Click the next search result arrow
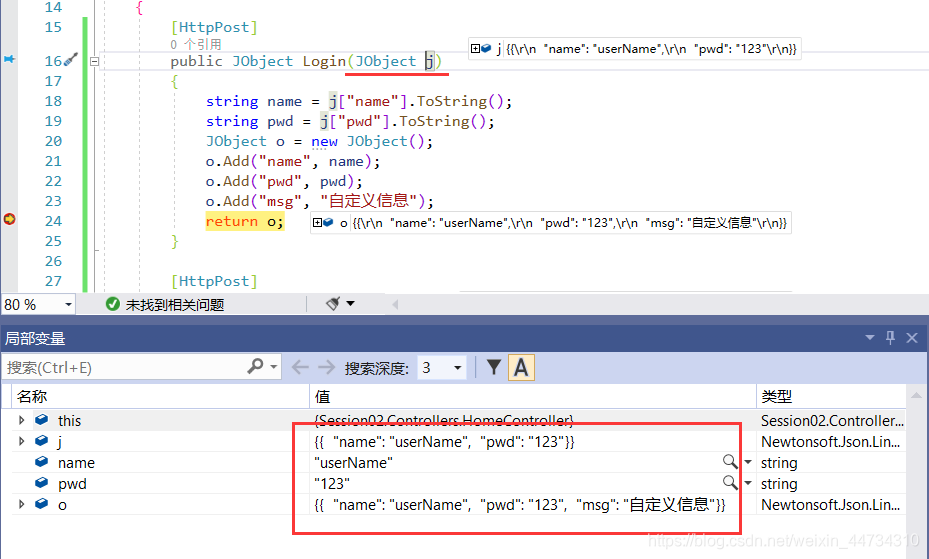The image size is (929, 559). [x=326, y=368]
